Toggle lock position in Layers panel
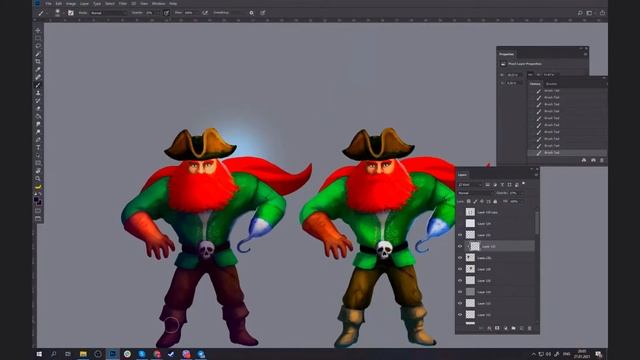Viewport: 640px width, 360px height. point(482,201)
